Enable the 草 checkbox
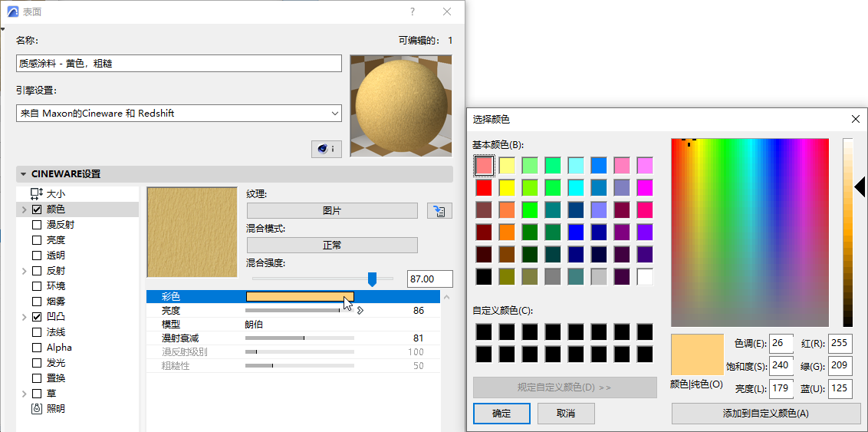868x432 pixels. [37, 394]
